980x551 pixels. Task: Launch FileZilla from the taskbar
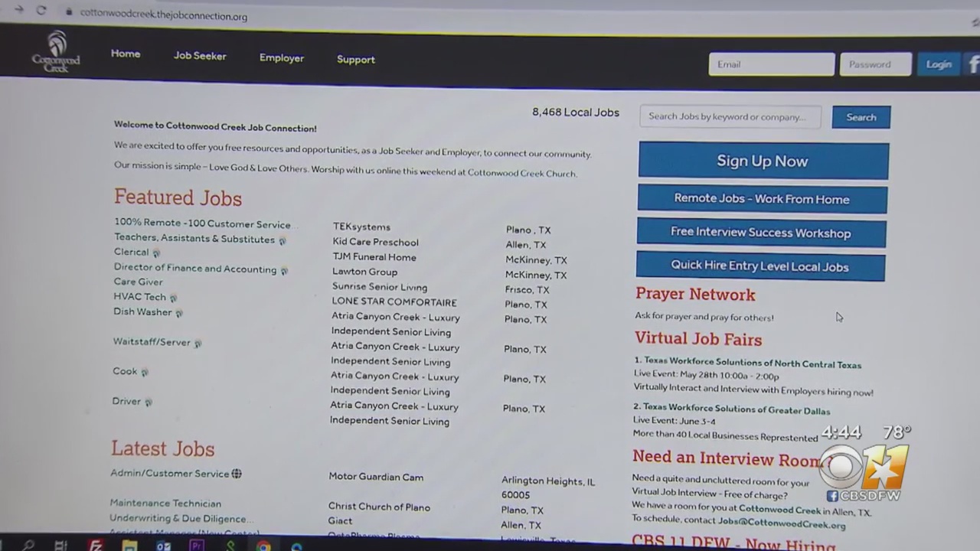(x=95, y=546)
